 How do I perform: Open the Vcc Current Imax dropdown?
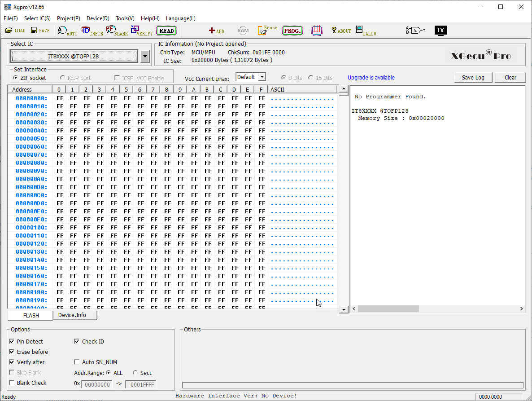pos(262,77)
